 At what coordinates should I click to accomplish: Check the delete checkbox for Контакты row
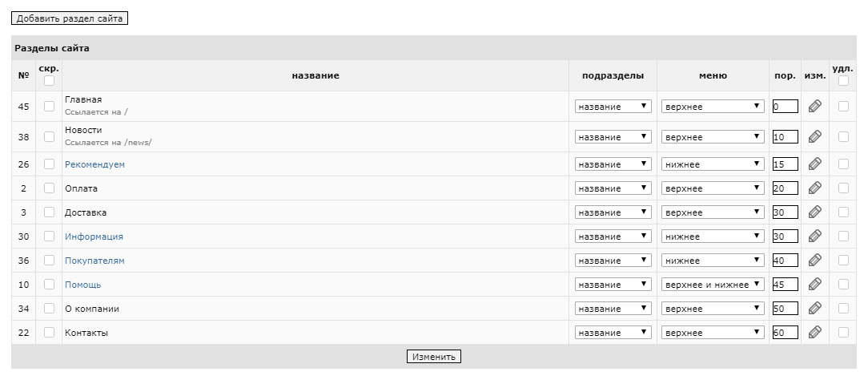pyautogui.click(x=843, y=333)
